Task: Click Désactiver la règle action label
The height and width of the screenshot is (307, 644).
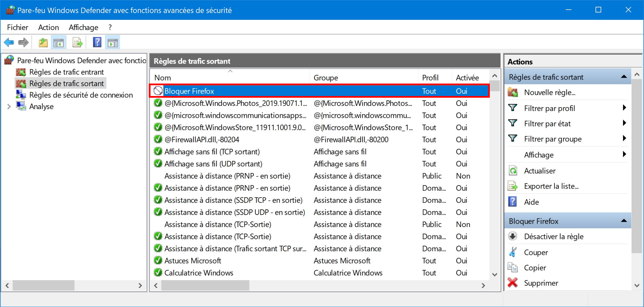Action: (x=554, y=236)
